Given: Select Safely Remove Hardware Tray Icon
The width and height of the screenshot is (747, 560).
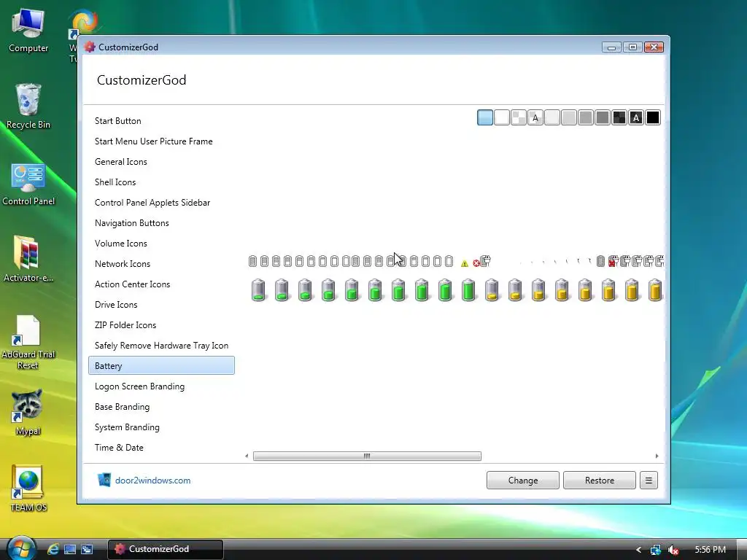Looking at the screenshot, I should [161, 346].
